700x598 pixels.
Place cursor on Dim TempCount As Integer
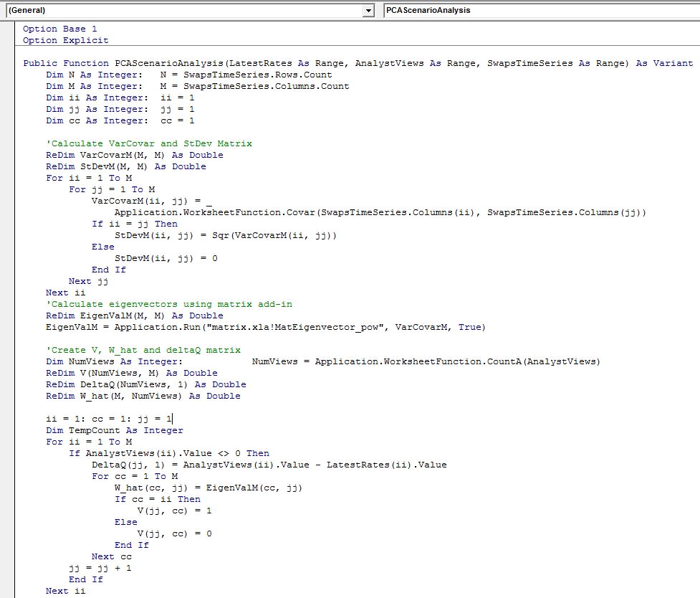[x=114, y=430]
